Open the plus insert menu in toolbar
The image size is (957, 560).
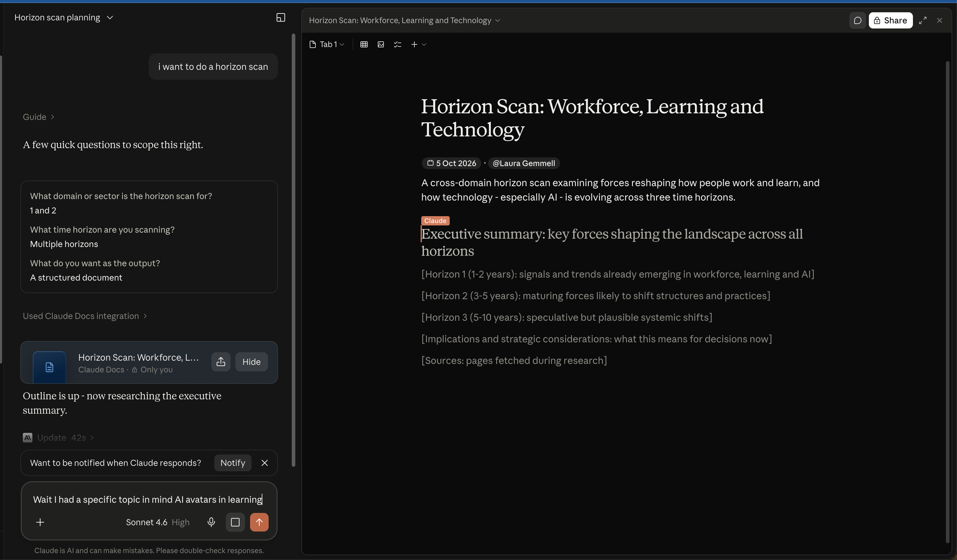click(419, 44)
